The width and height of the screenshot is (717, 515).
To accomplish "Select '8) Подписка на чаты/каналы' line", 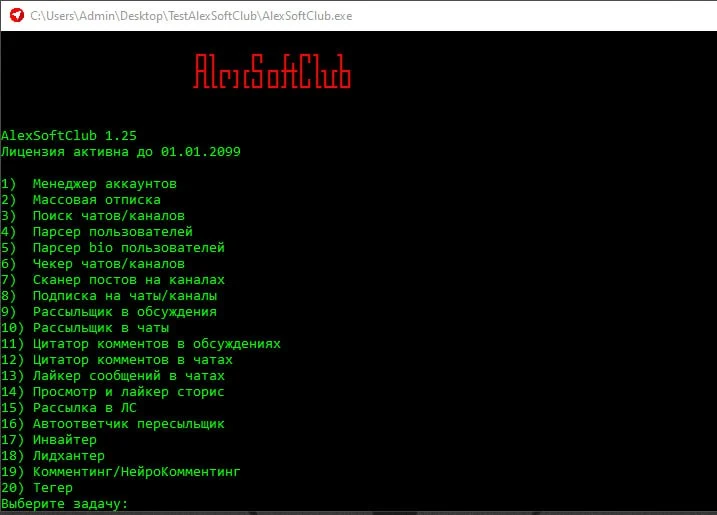I will pos(109,296).
